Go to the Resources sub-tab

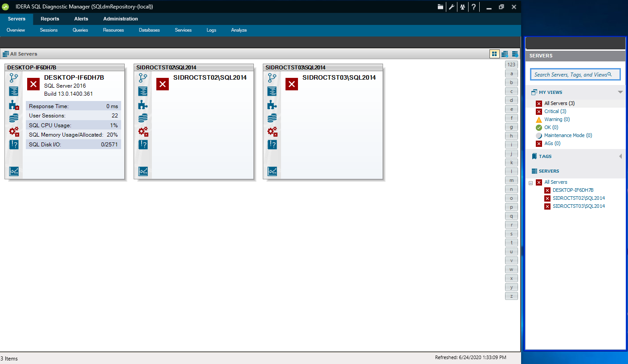coord(113,30)
